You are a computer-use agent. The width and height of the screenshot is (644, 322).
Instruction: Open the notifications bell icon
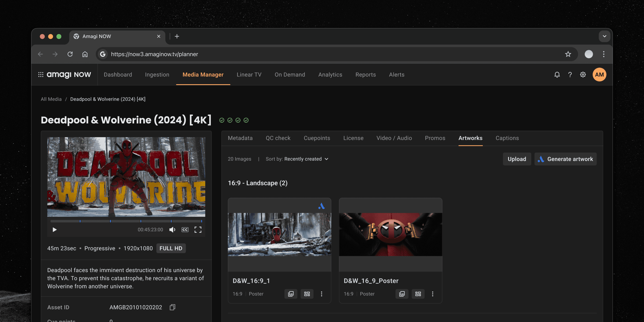[x=557, y=75]
